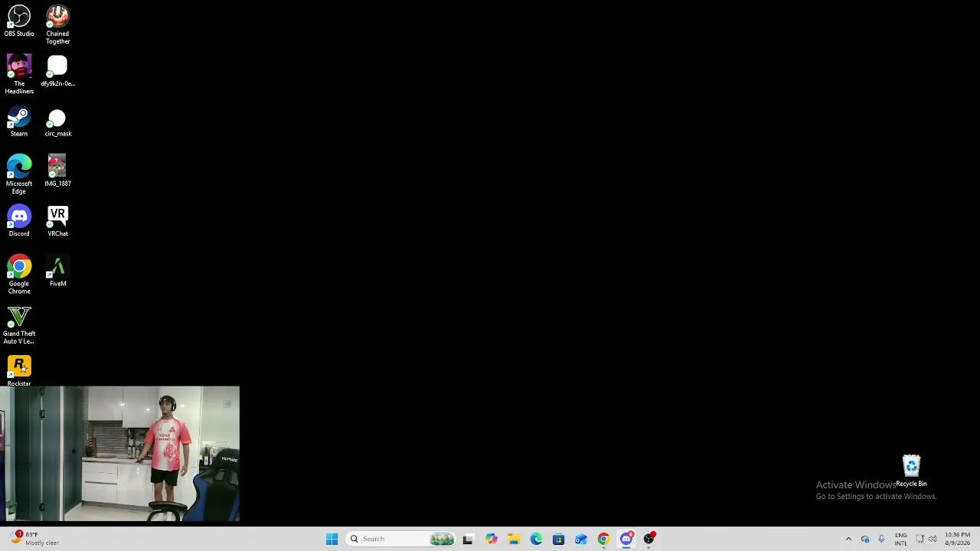The width and height of the screenshot is (980, 551).
Task: Open Task View from taskbar
Action: click(468, 539)
